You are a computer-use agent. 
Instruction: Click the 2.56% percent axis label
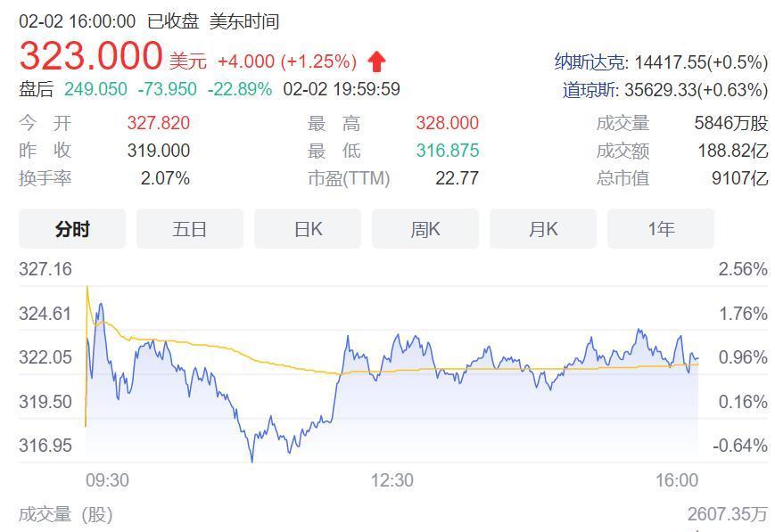pos(743,268)
